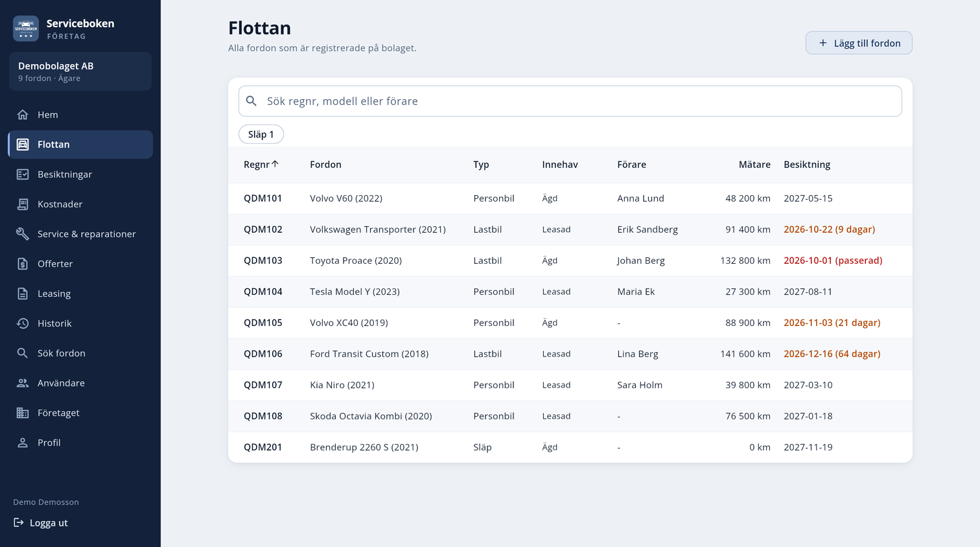
Task: Sort by the Mätare column header
Action: click(754, 165)
